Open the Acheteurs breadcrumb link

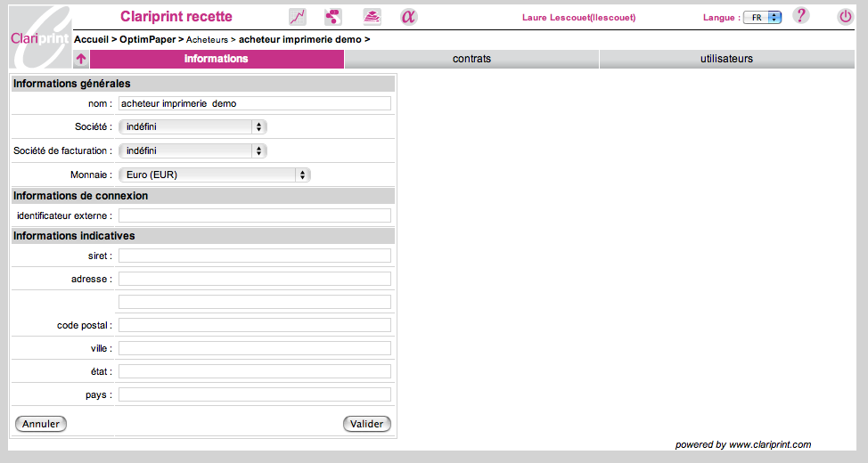click(206, 40)
